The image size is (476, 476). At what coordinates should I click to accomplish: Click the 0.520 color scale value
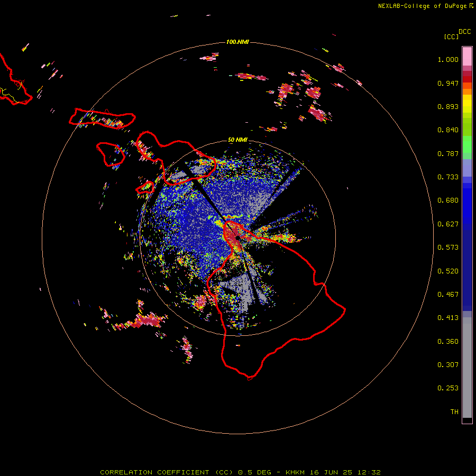(x=448, y=271)
